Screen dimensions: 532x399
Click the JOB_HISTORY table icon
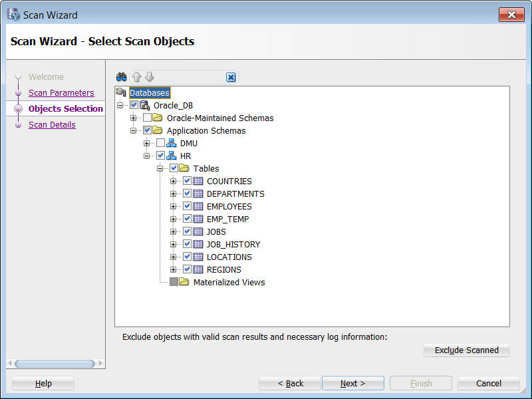pos(198,244)
